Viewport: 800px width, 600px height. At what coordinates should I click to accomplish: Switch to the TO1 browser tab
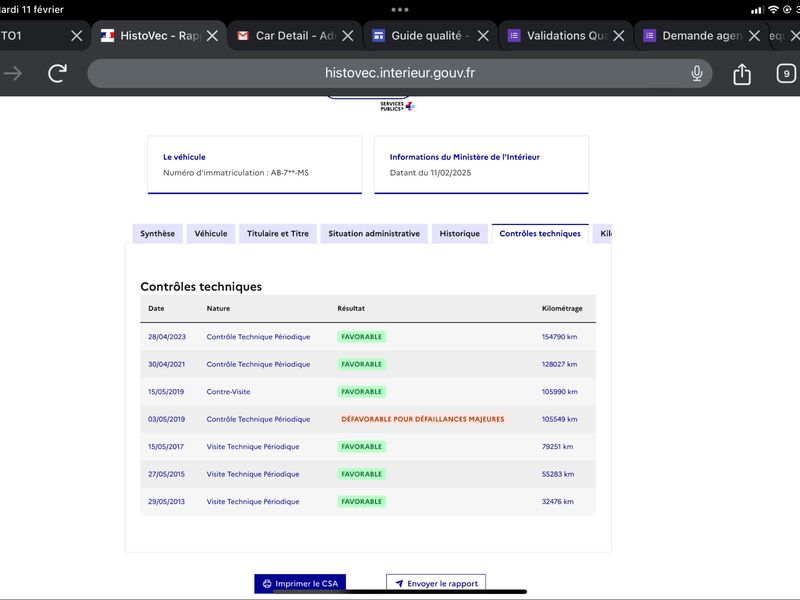(31, 36)
